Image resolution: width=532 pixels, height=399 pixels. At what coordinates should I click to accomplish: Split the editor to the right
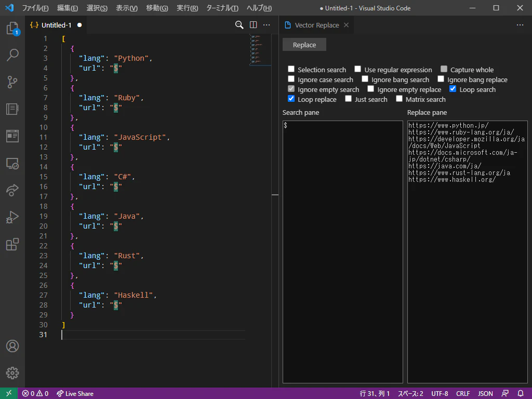click(x=253, y=25)
